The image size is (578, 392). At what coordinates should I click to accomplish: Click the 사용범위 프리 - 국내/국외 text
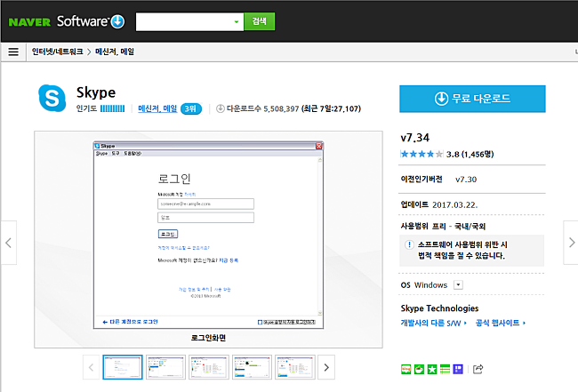(443, 226)
